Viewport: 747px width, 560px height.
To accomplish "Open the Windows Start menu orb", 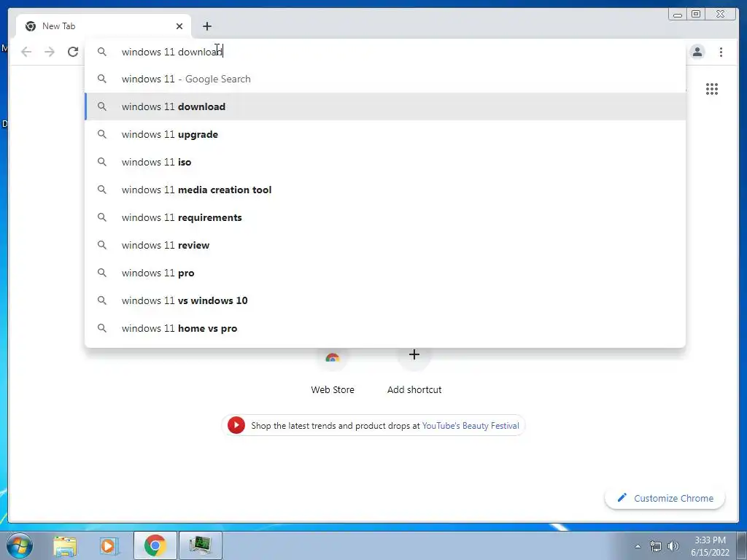I will (x=20, y=545).
